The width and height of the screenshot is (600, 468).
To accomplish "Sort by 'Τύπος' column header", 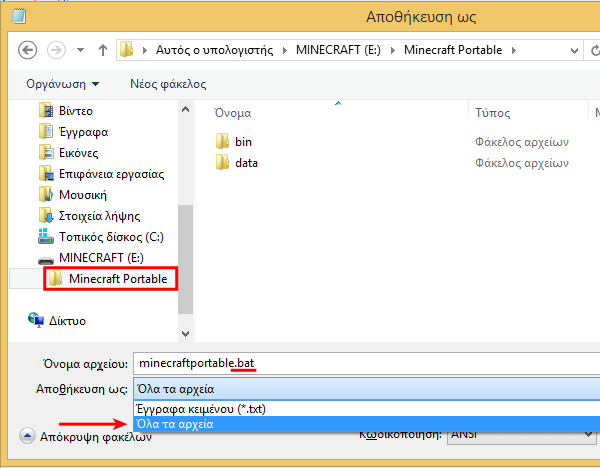I will pos(492,113).
